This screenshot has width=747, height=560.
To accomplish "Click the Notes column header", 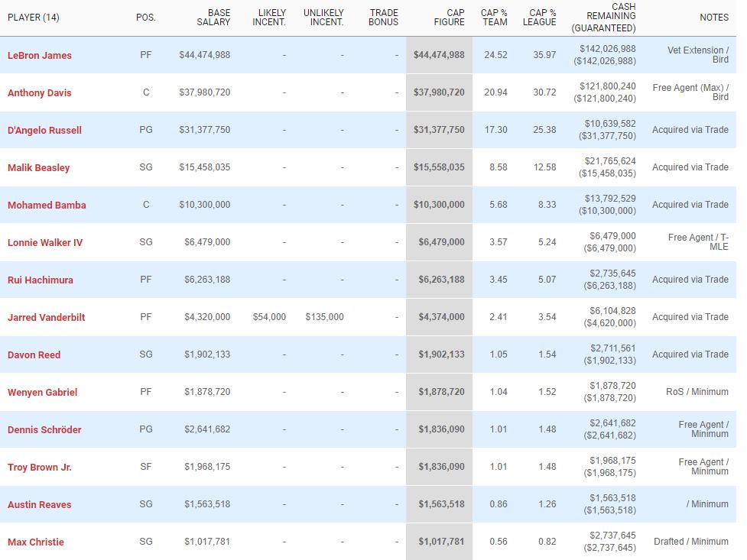I will coord(714,18).
